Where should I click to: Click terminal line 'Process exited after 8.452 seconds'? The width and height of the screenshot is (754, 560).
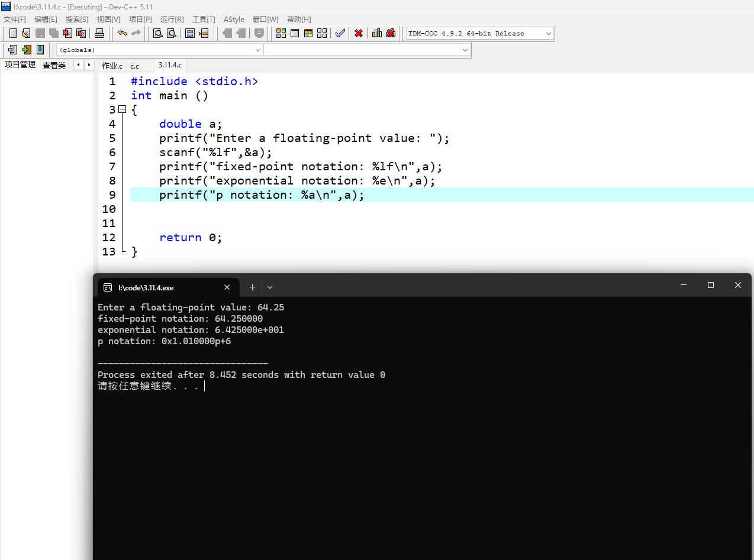click(241, 375)
